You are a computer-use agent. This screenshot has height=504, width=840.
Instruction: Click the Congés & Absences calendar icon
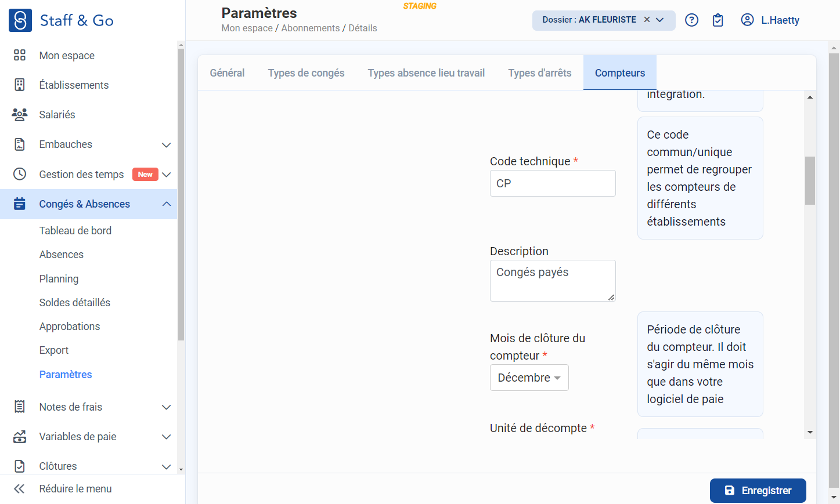[20, 204]
